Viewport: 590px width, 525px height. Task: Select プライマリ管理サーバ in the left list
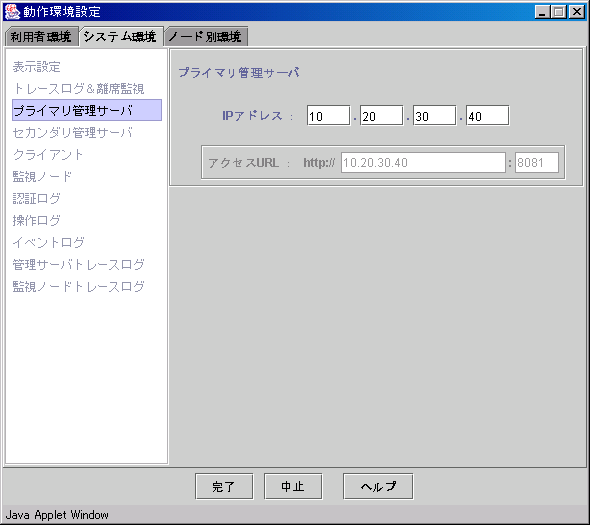click(x=87, y=110)
